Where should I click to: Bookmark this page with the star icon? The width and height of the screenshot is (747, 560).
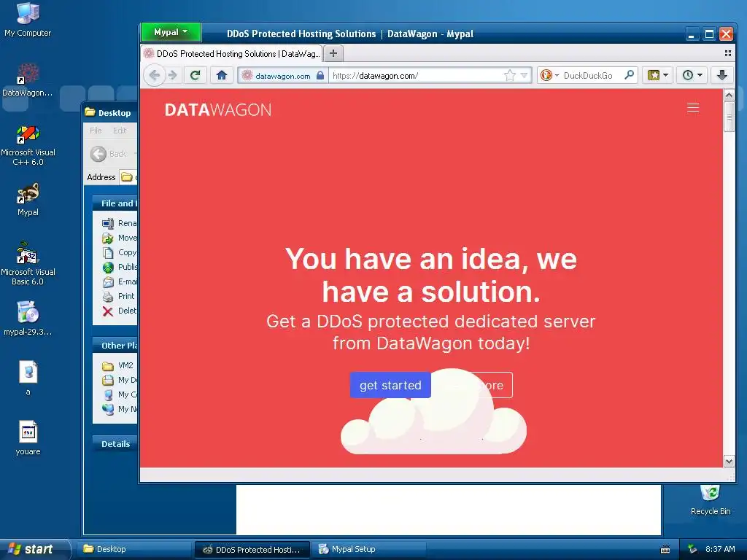coord(510,75)
